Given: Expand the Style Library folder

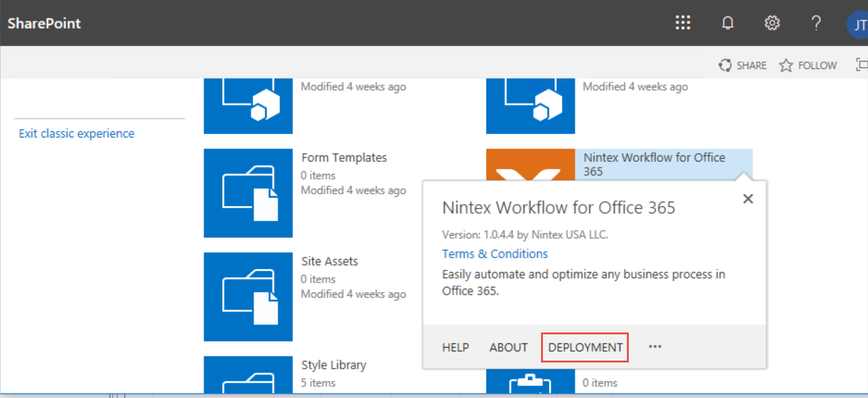Looking at the screenshot, I should tap(248, 378).
